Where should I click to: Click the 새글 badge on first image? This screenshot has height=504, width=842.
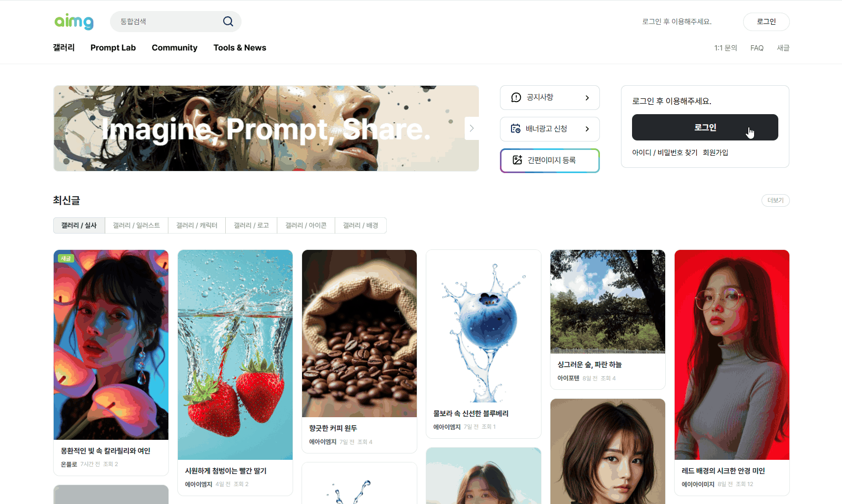point(66,258)
